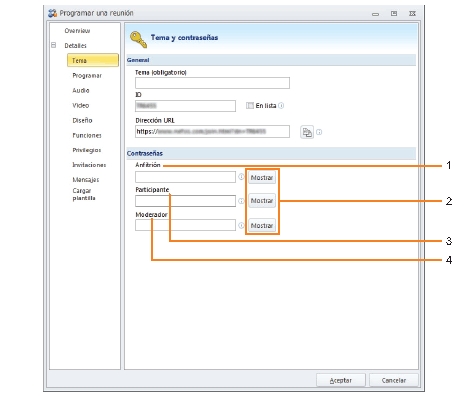Click the Anfitrión password field
Screen dimensions: 468x397
[x=185, y=177]
